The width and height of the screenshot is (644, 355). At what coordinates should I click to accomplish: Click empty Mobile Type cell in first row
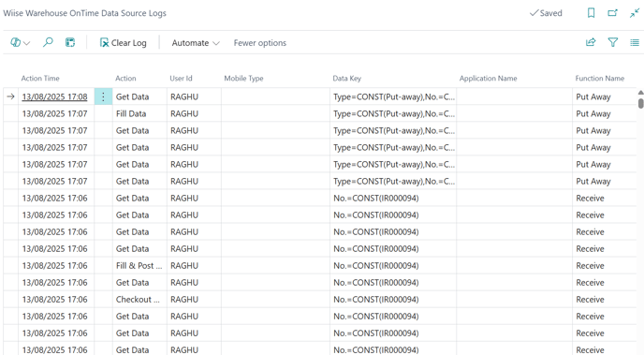275,97
